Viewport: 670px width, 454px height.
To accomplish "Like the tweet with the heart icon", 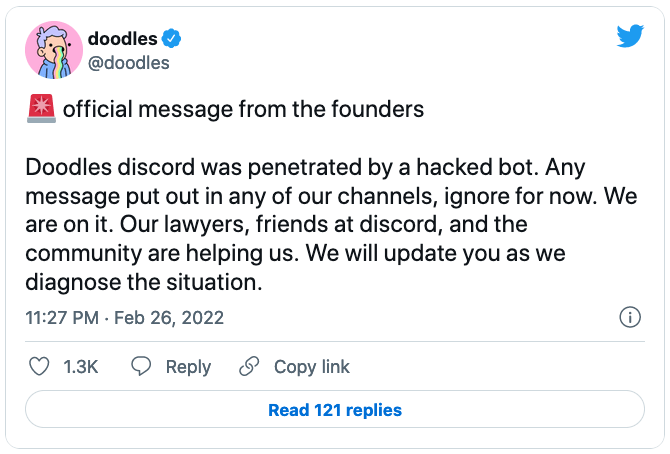I will tap(39, 366).
